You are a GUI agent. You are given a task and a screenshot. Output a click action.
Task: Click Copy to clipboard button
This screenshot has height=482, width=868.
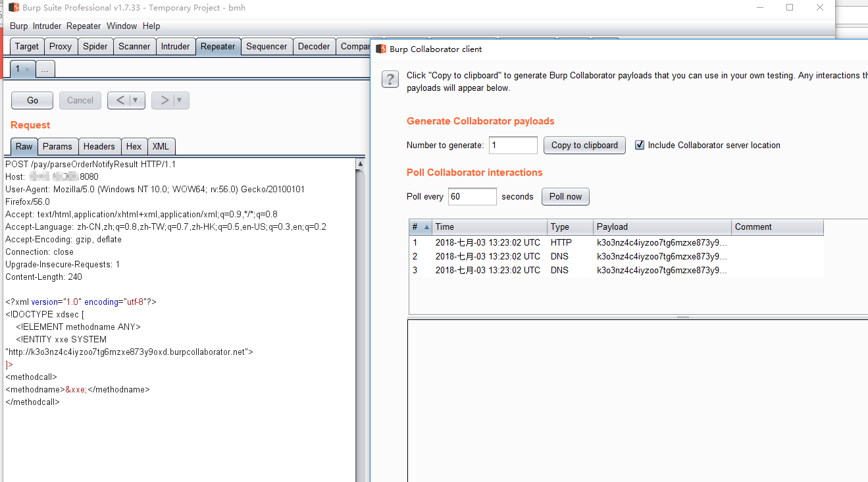585,145
